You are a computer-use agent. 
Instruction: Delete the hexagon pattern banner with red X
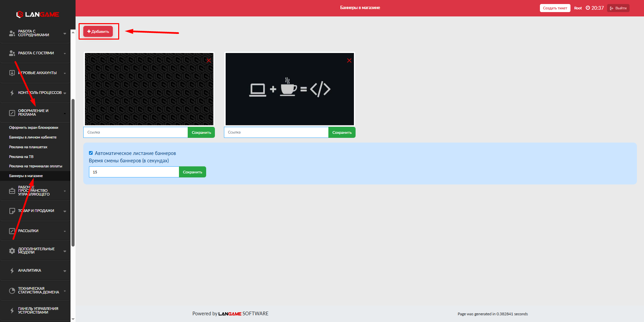[209, 60]
